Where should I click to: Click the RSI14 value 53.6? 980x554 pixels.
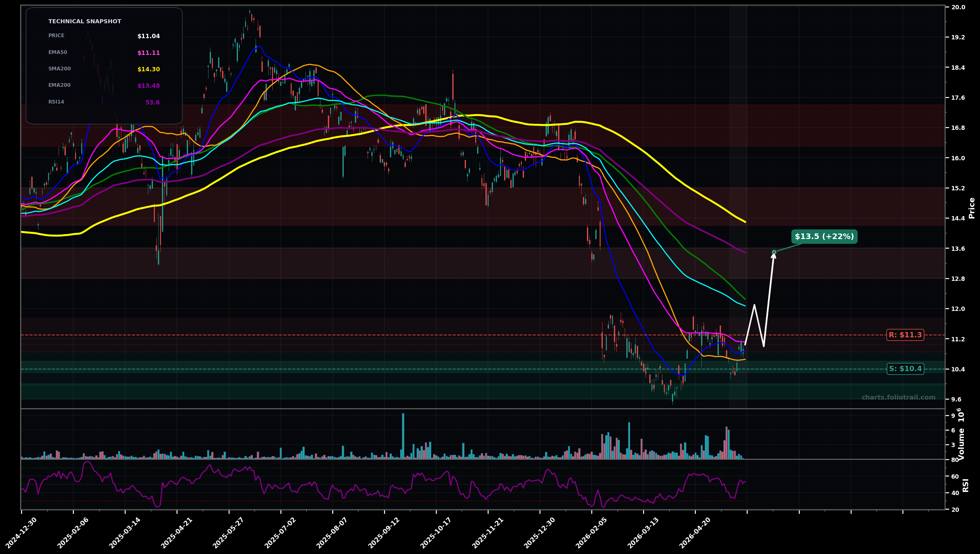(x=153, y=103)
